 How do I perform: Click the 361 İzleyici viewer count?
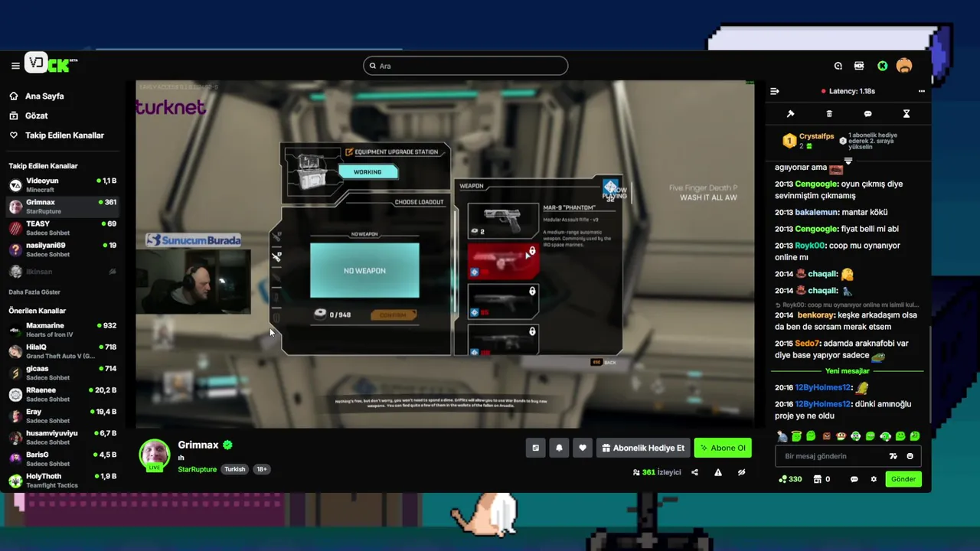[657, 473]
